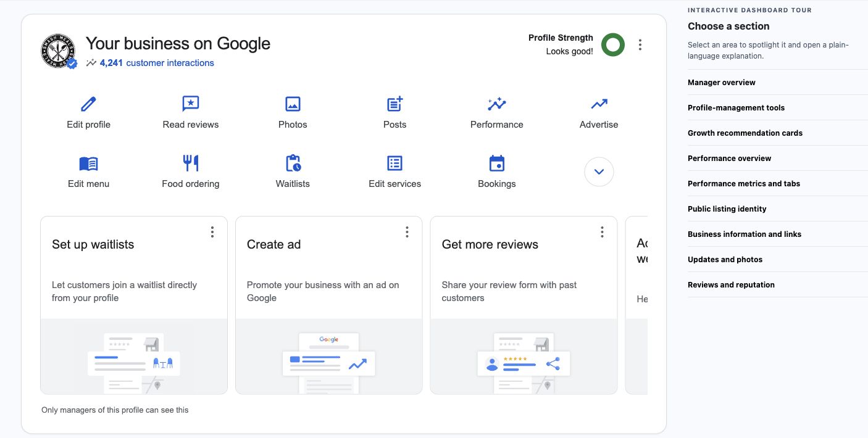Screen dimensions: 868x438
Task: Open the profile header three-dot menu
Action: (x=640, y=44)
